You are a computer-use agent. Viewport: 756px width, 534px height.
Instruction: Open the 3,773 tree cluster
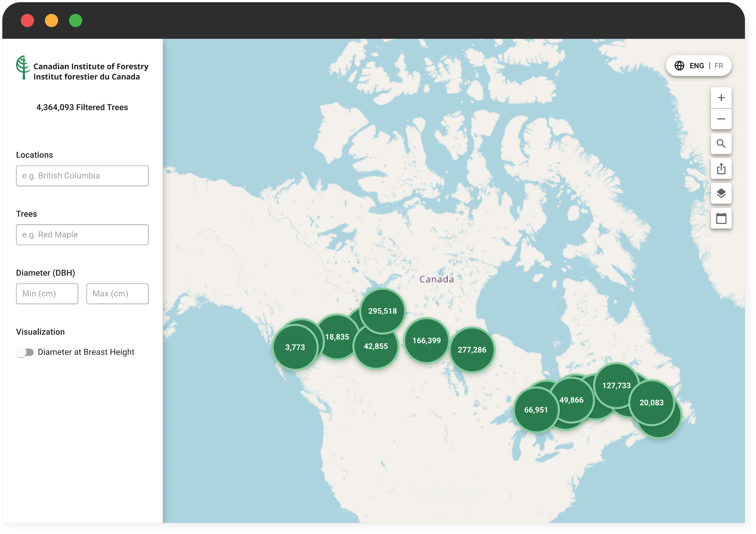(x=295, y=347)
